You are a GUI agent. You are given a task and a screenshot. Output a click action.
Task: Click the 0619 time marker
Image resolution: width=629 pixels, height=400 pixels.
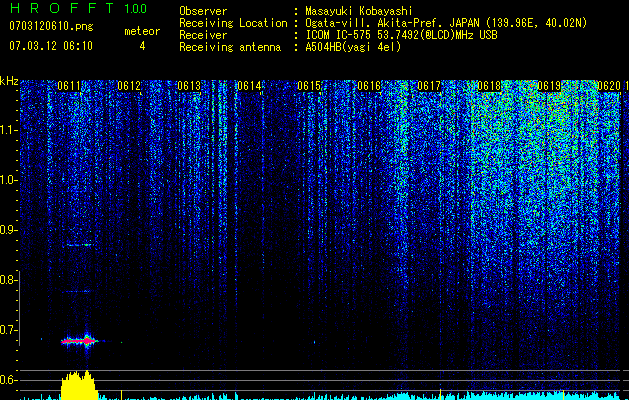coord(549,86)
